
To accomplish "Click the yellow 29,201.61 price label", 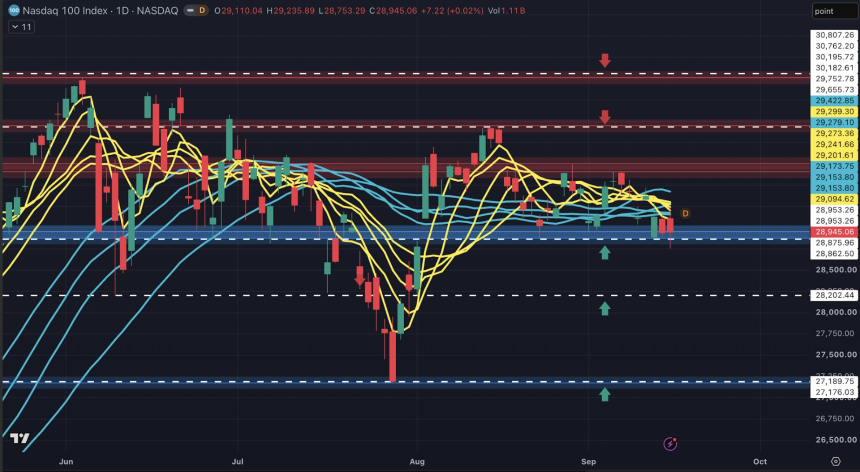I will (x=834, y=155).
